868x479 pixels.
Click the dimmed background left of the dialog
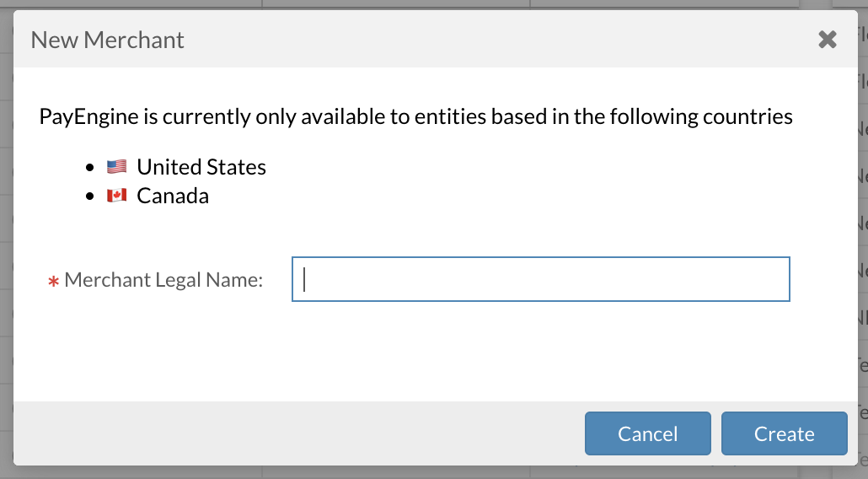6,239
